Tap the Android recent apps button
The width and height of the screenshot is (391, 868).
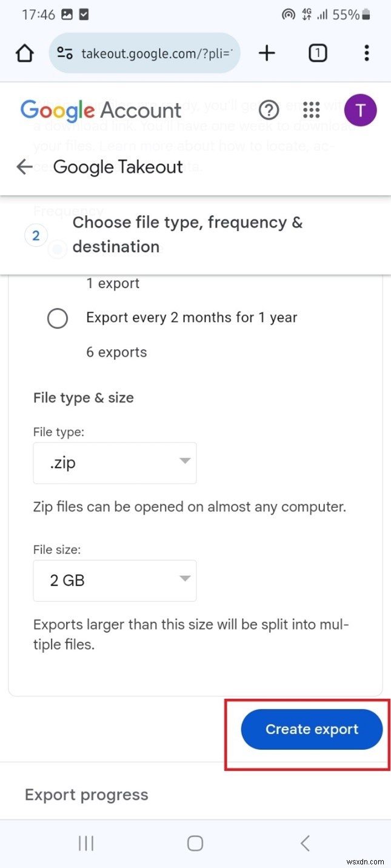pos(86,843)
